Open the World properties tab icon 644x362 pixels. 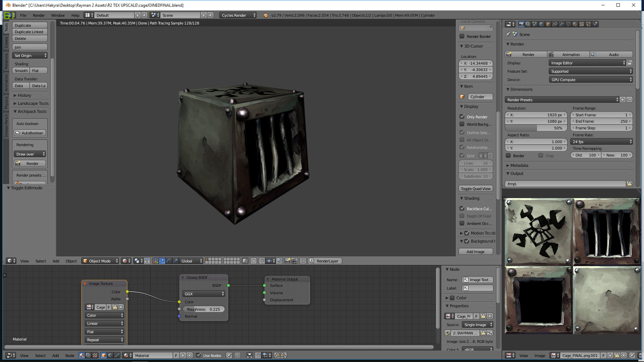[541, 24]
